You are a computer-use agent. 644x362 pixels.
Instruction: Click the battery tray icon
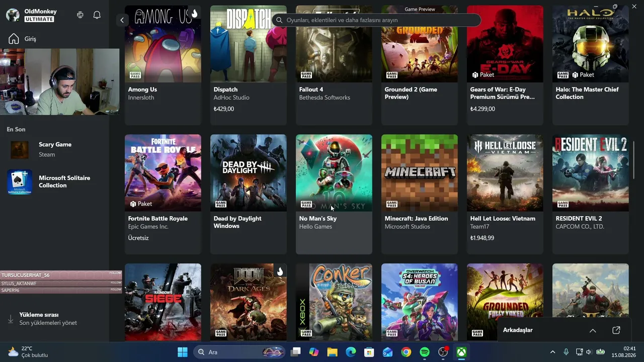click(x=600, y=352)
